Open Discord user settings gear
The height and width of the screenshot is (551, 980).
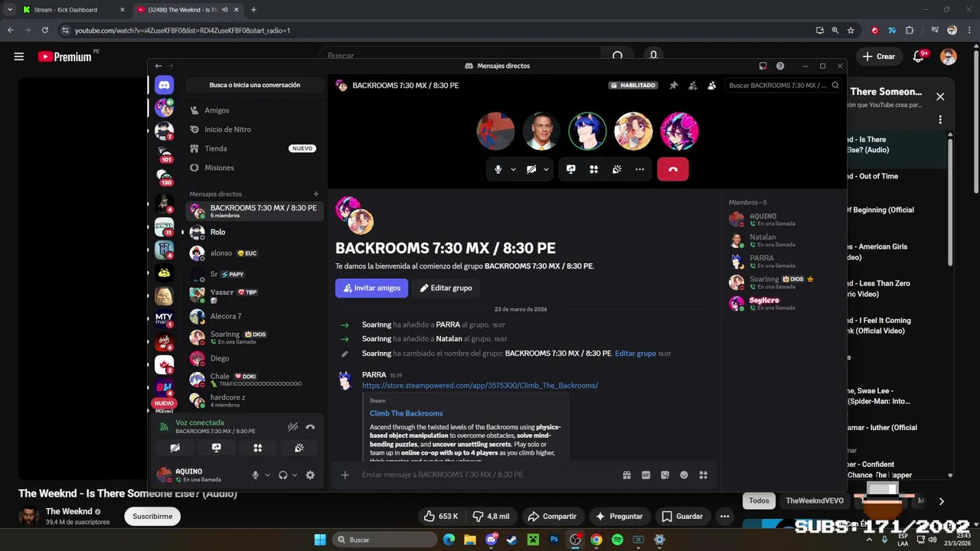point(310,475)
